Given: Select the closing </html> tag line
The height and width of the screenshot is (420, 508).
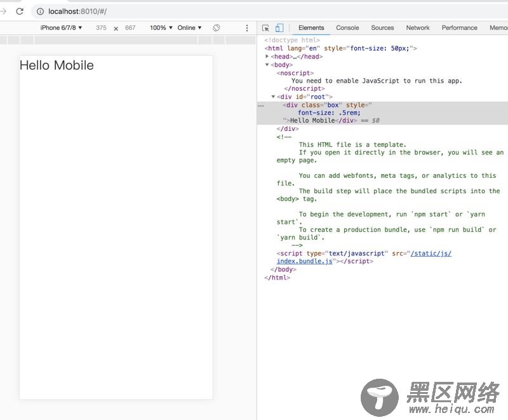Looking at the screenshot, I should (x=277, y=278).
